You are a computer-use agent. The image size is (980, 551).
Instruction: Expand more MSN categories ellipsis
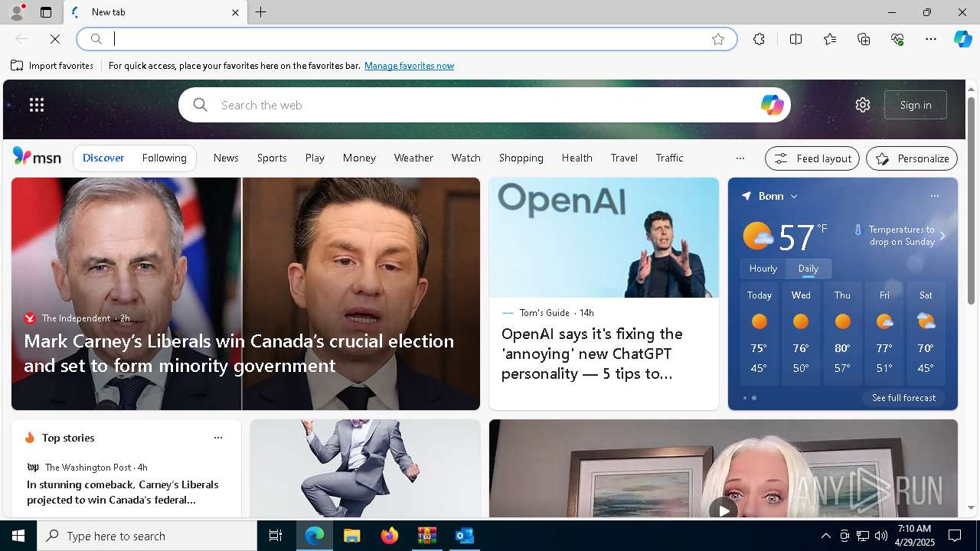click(x=740, y=158)
